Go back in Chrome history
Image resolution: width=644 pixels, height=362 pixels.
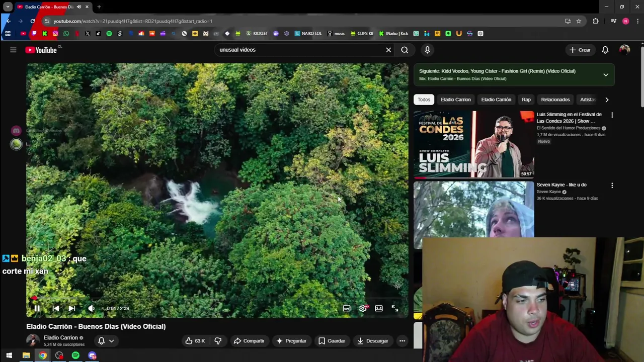pos(8,21)
